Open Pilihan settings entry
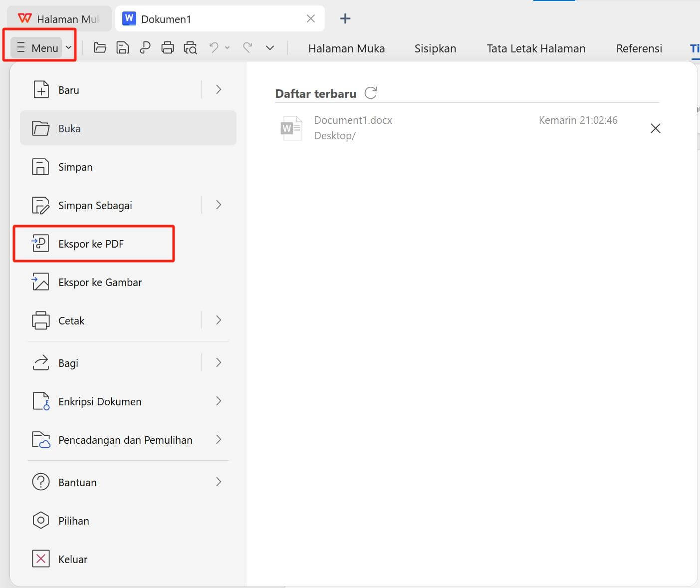The width and height of the screenshot is (700, 588). tap(73, 521)
